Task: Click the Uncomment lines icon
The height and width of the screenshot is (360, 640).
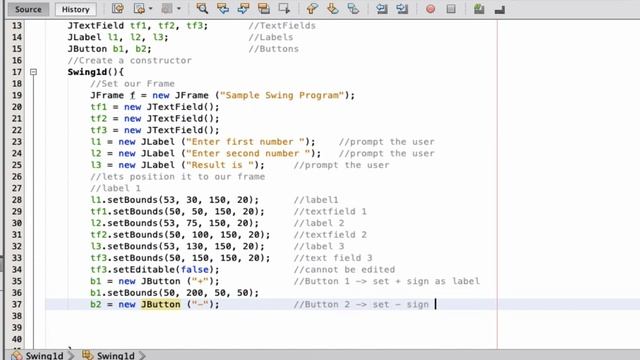Action: point(500,9)
